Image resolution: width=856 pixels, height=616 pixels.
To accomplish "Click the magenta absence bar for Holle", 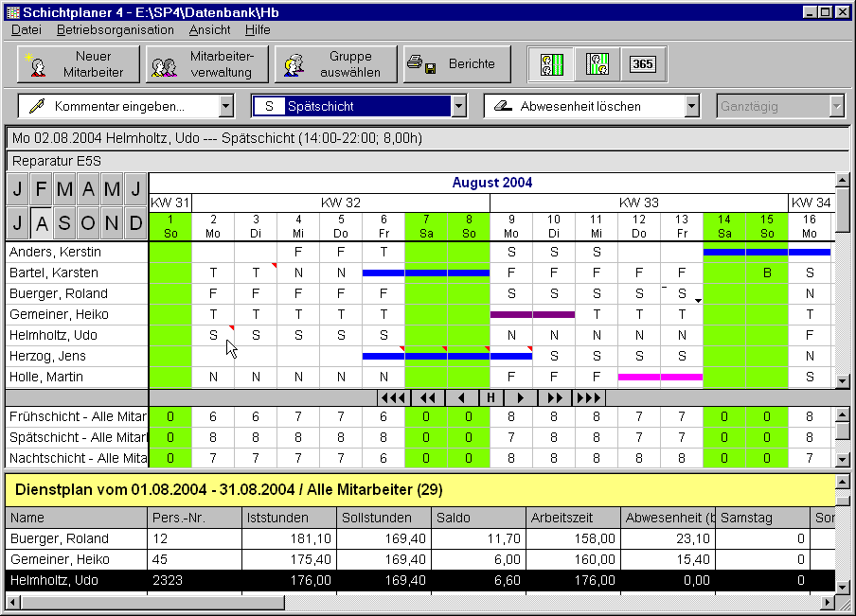I will point(660,377).
